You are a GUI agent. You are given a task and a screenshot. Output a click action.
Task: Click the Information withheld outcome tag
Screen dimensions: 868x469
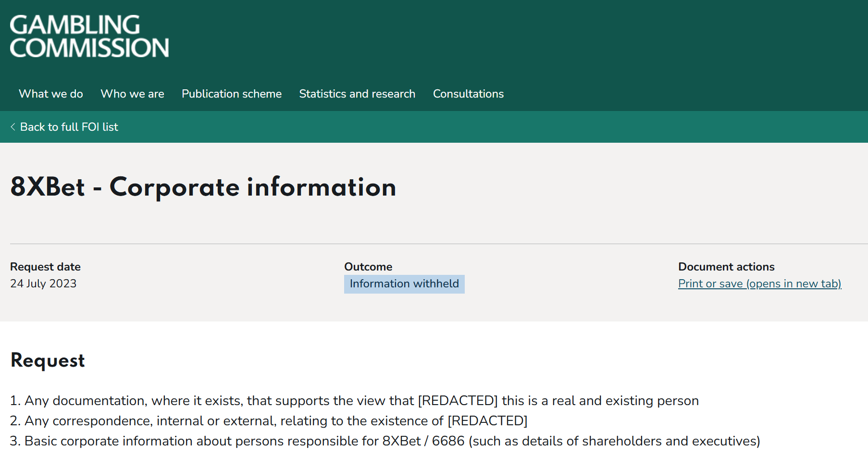(404, 284)
